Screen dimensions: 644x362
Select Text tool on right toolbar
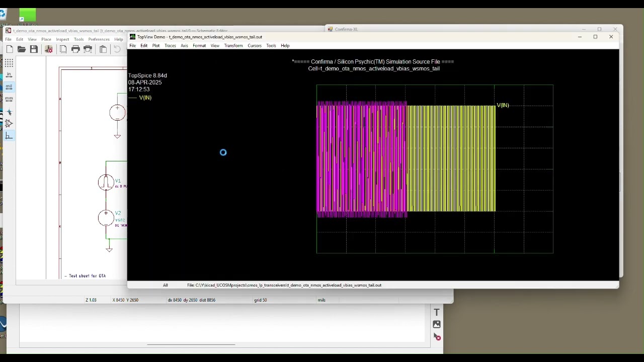(437, 313)
